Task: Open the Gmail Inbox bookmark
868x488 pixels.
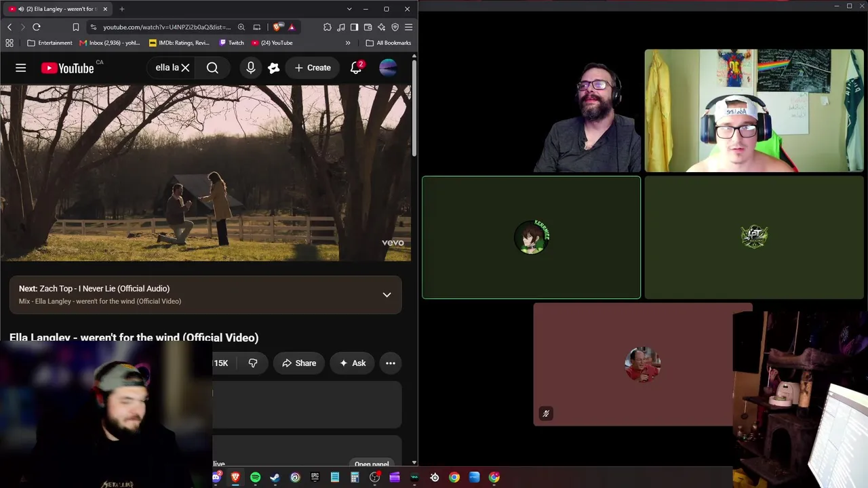Action: [x=110, y=43]
